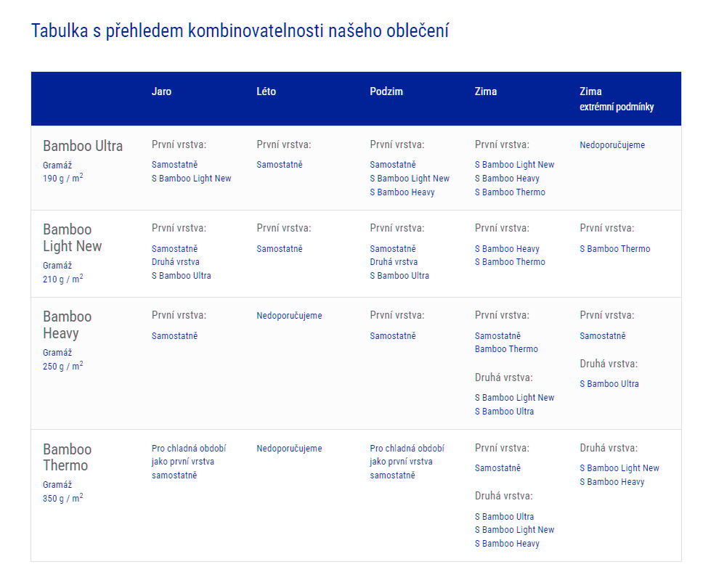Click 'Nedoporučujeme' in the Bamboo Thermo row

coord(289,449)
